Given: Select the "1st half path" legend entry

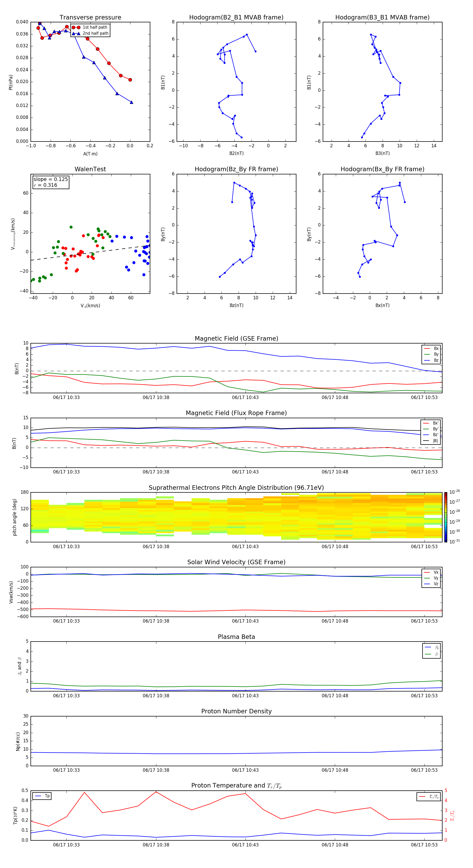Looking at the screenshot, I should [x=90, y=27].
